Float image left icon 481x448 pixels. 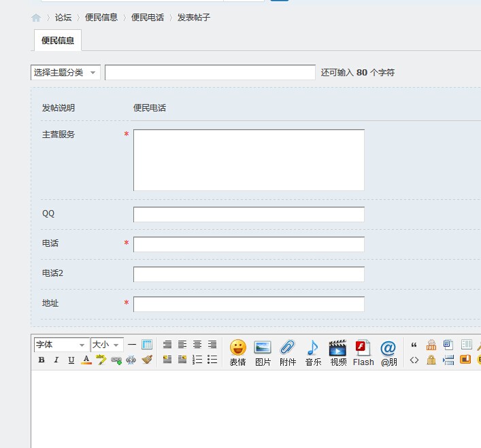click(x=167, y=360)
